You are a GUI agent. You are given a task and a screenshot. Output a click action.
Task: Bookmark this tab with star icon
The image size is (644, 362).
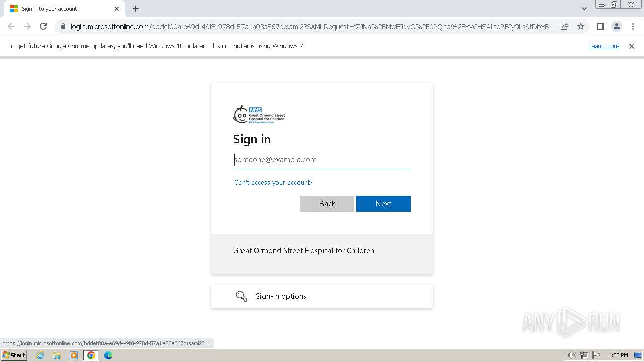point(581,26)
